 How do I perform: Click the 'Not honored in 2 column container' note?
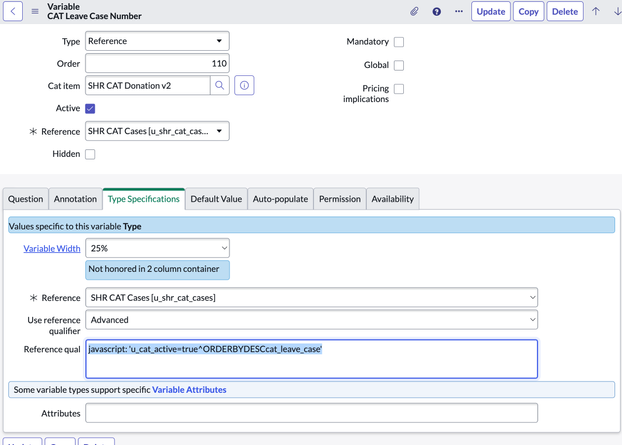157,270
